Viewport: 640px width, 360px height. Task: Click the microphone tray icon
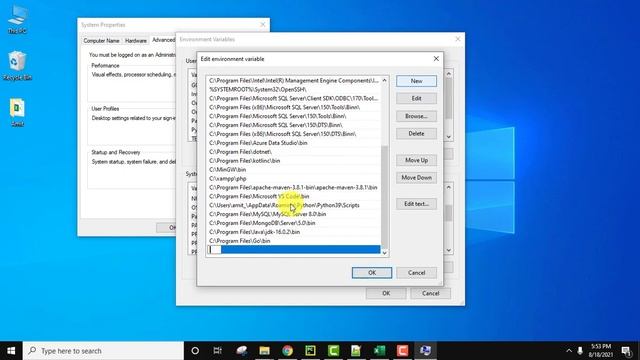click(x=580, y=351)
